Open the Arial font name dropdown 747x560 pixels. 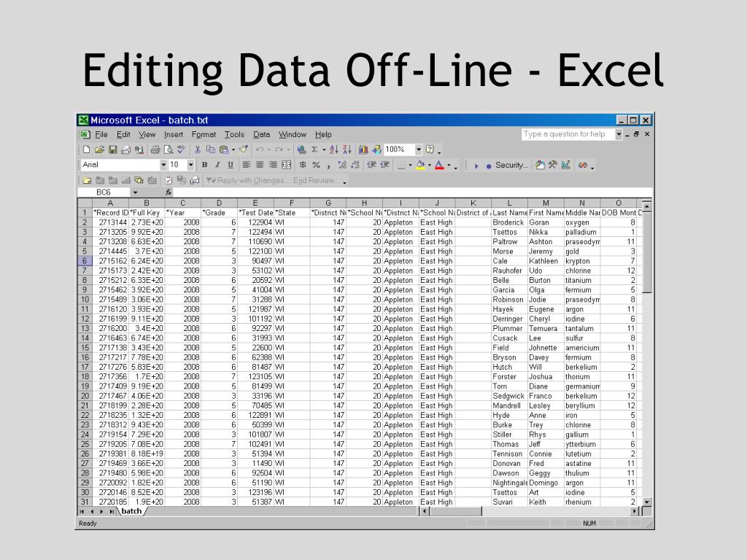tap(163, 166)
